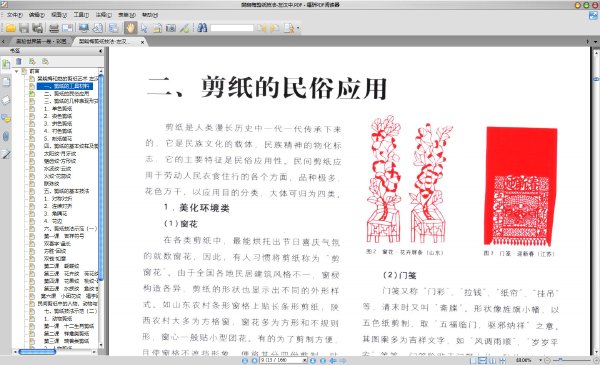
Task: Go to next page button
Action: 313,360
